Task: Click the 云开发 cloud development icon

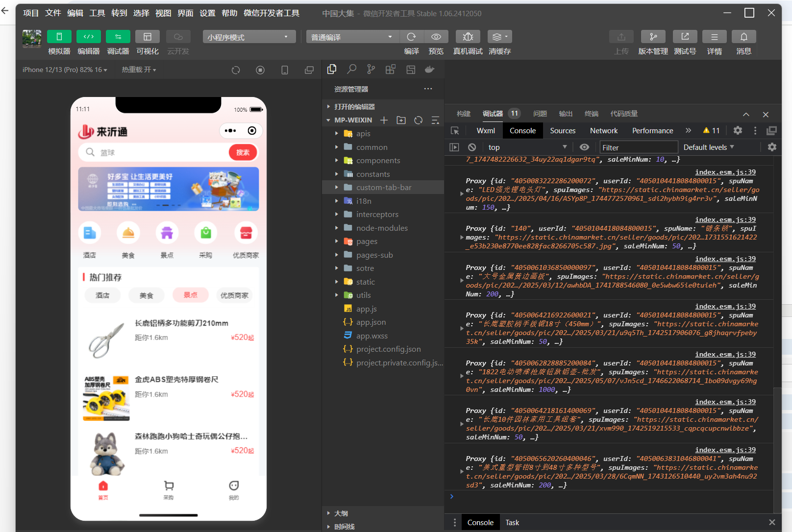Action: [178, 37]
